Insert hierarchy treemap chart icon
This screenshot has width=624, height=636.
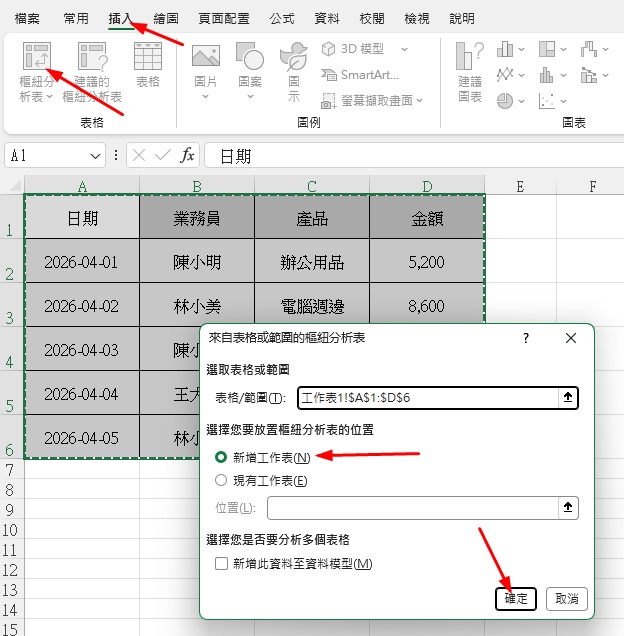point(547,49)
